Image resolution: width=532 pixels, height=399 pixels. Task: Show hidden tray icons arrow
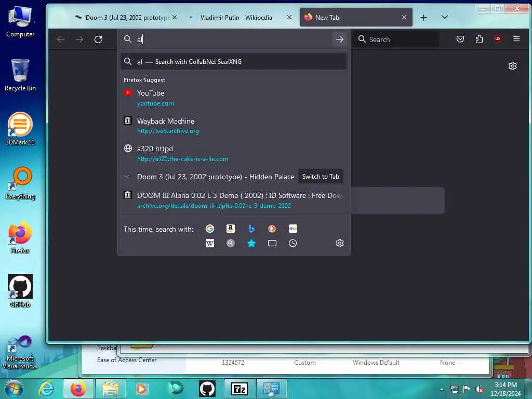pos(442,389)
